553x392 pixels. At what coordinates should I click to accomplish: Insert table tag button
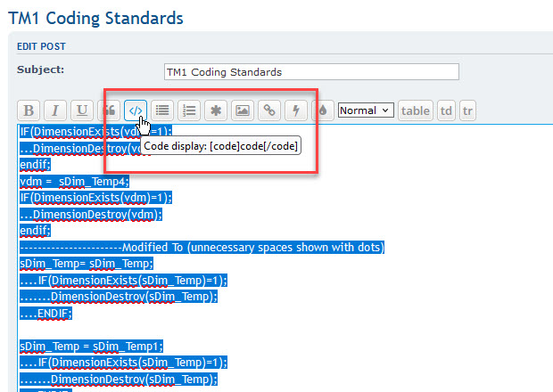click(x=416, y=110)
